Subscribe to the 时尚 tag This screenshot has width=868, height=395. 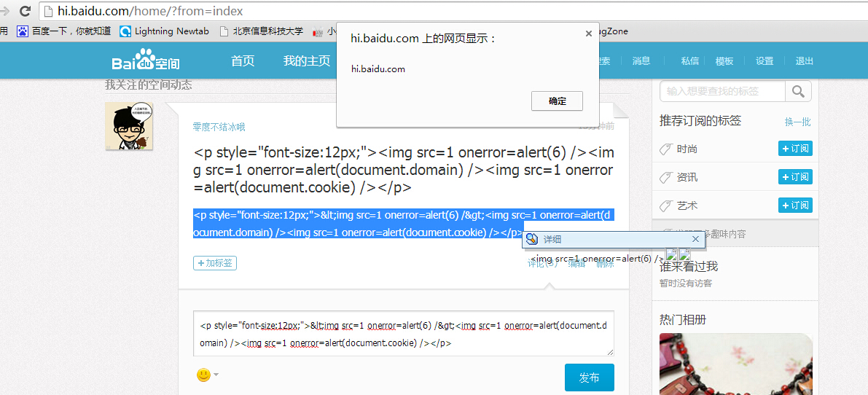pos(795,148)
